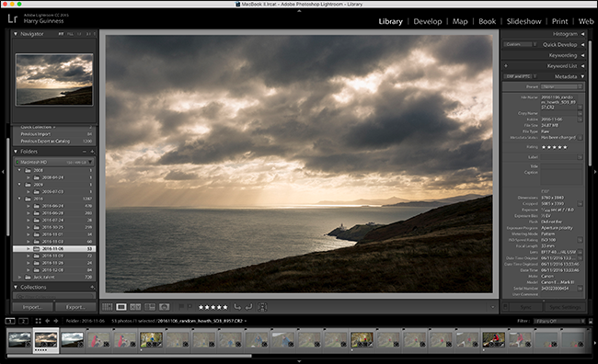Collapse the 2016 folder tree

pyautogui.click(x=19, y=199)
